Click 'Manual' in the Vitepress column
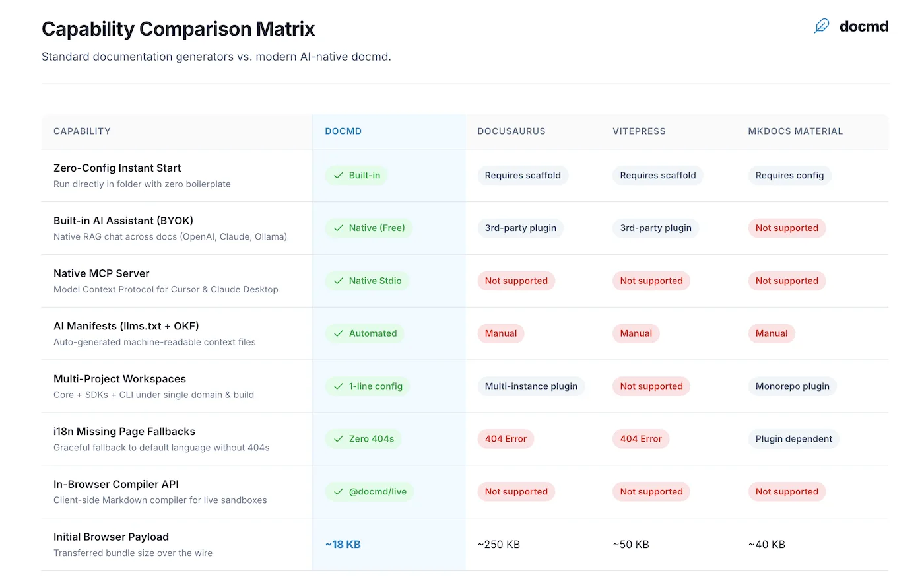 (x=636, y=334)
